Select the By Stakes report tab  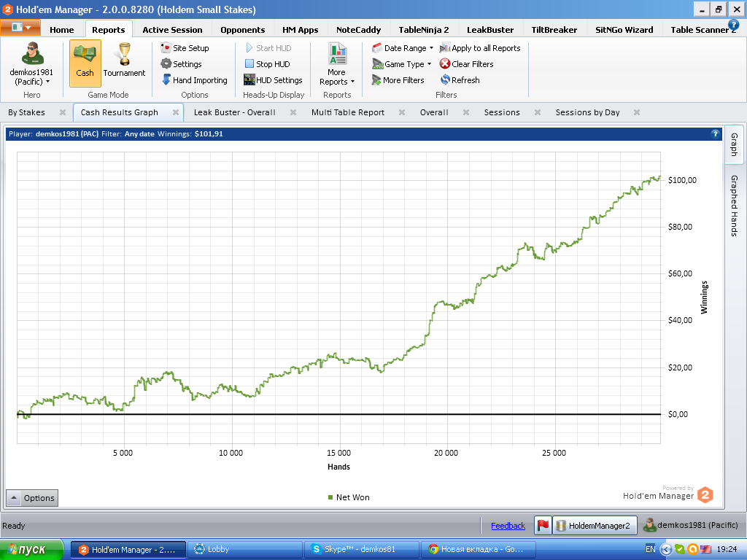(27, 112)
